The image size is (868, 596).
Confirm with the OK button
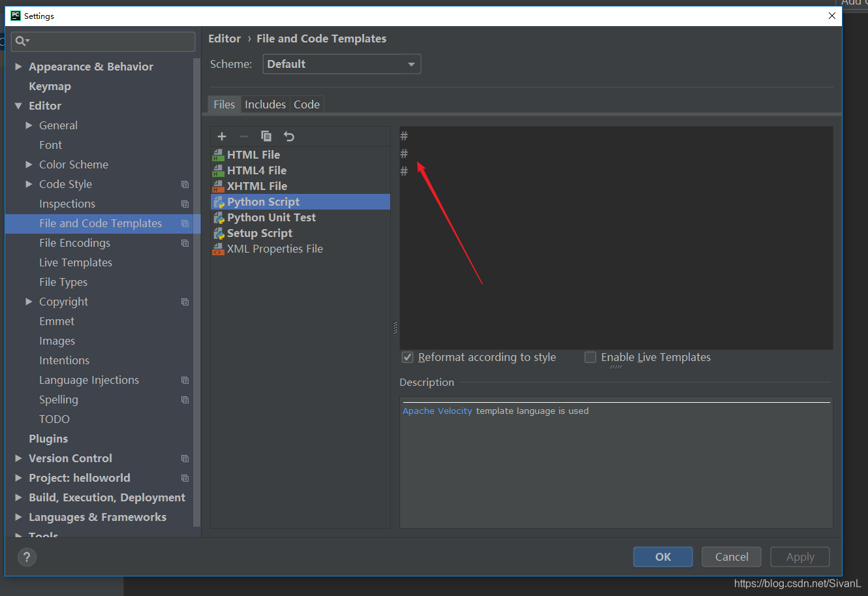(663, 557)
